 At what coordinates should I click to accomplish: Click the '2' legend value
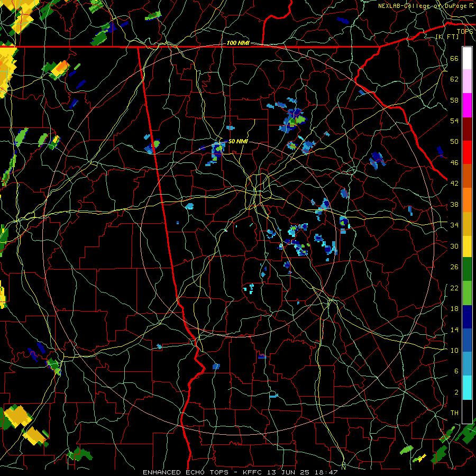(456, 392)
